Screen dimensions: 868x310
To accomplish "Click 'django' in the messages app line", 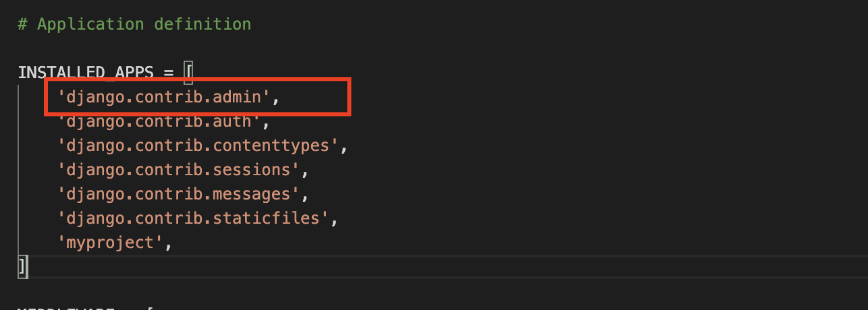I will [96, 194].
